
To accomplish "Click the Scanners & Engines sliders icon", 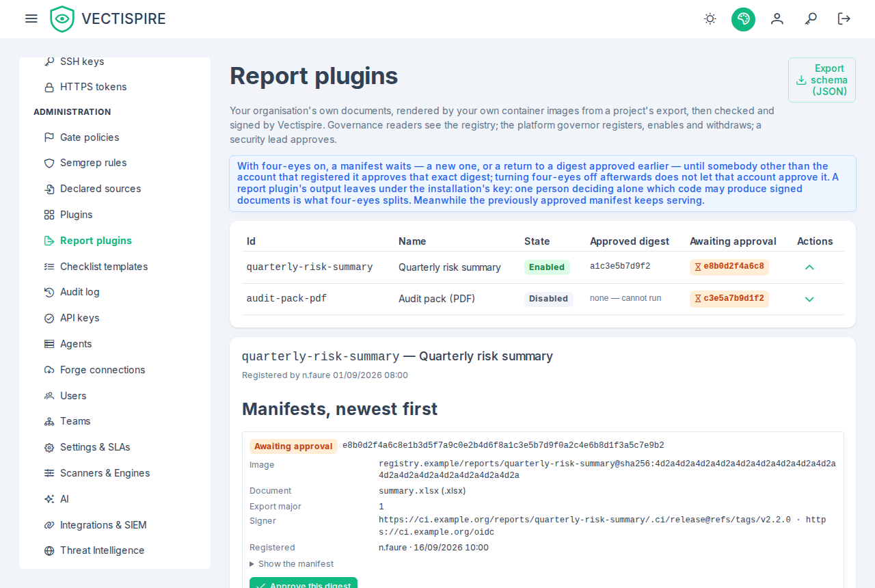I will (x=49, y=473).
